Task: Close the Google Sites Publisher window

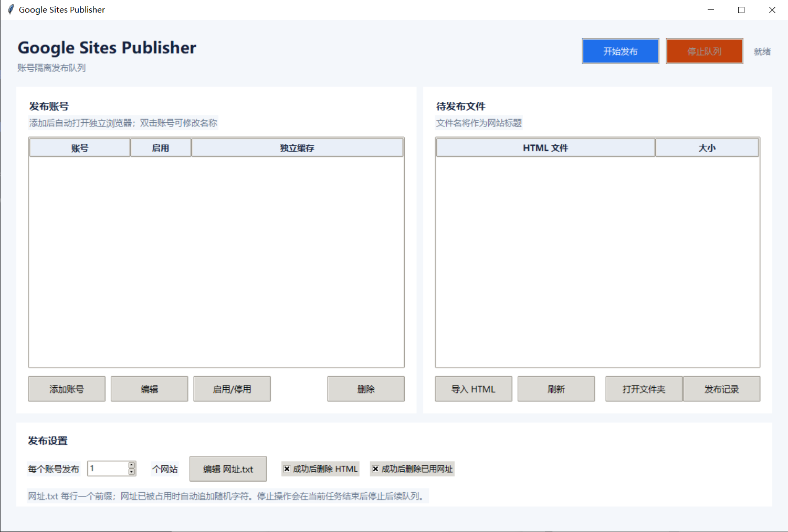Action: coord(772,9)
